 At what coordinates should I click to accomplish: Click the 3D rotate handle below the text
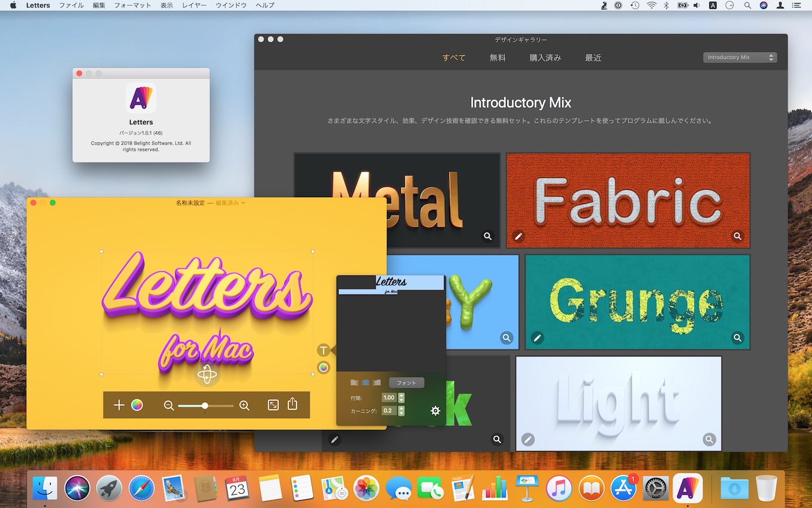coord(207,375)
